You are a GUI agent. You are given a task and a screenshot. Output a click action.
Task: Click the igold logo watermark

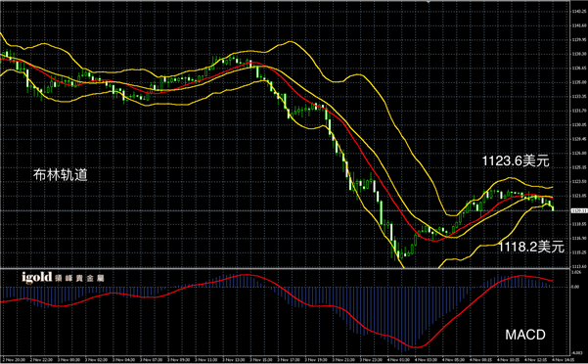click(x=63, y=278)
